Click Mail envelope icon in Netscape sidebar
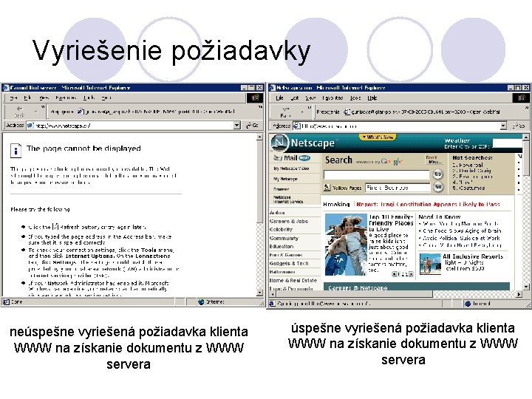The width and height of the screenshot is (532, 399). (x=278, y=158)
